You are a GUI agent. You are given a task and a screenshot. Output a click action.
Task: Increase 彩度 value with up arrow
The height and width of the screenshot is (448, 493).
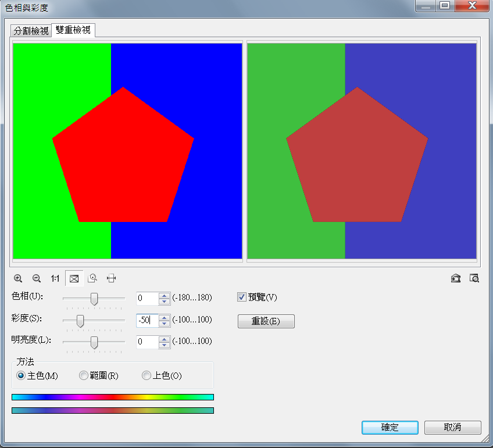click(164, 318)
